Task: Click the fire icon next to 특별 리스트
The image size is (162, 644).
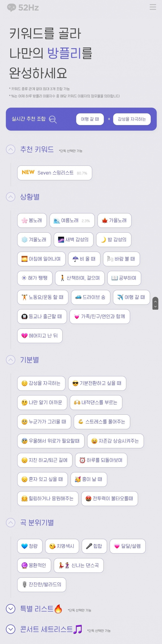Action: pyautogui.click(x=58, y=609)
